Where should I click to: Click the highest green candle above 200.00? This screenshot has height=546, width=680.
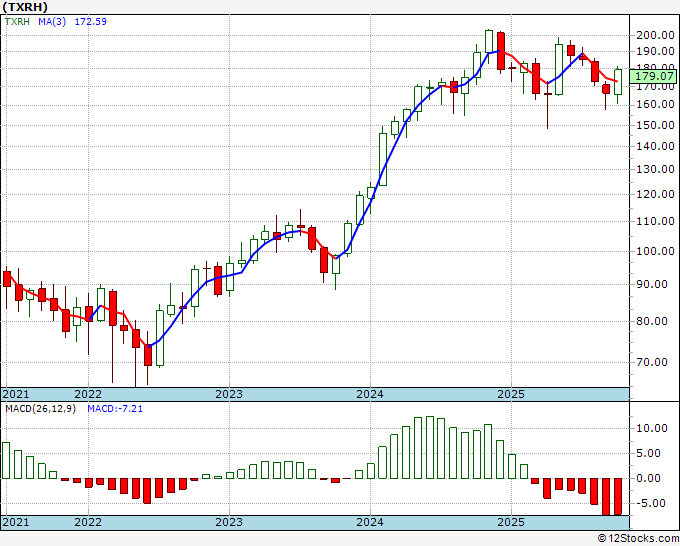pyautogui.click(x=489, y=42)
